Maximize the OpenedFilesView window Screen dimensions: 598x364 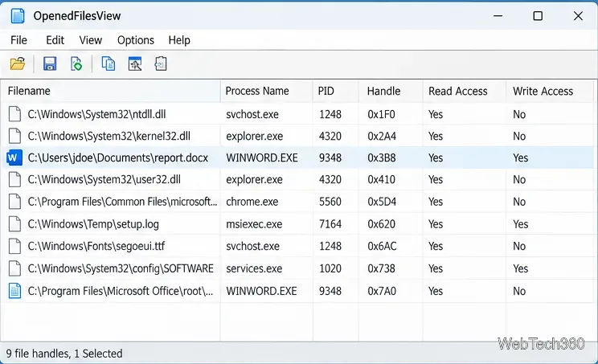click(538, 16)
